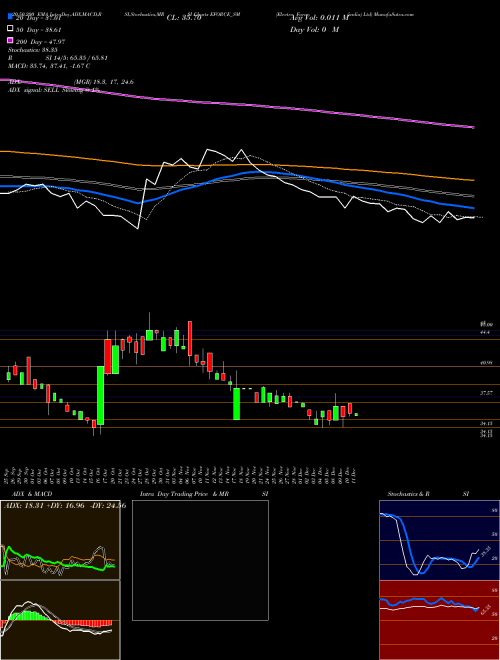
Task: Click the last small green candlestick
Action: (x=356, y=415)
